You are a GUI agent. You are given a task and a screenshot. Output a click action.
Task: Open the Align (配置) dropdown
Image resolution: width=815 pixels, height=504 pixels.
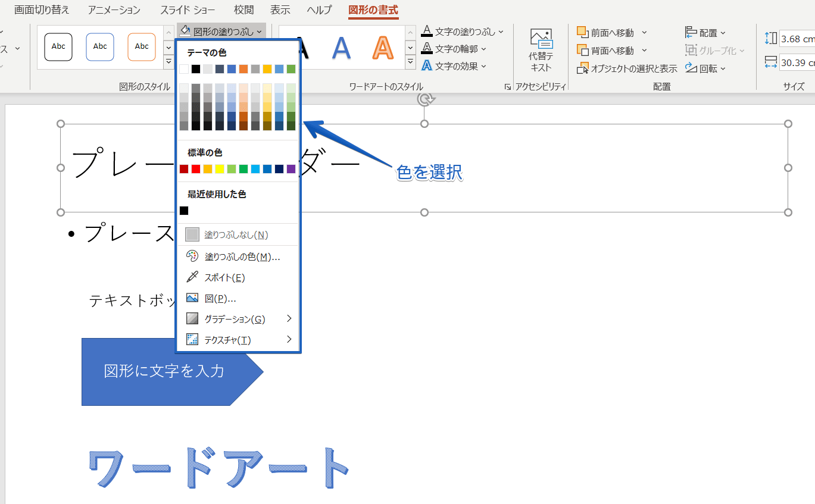click(705, 33)
